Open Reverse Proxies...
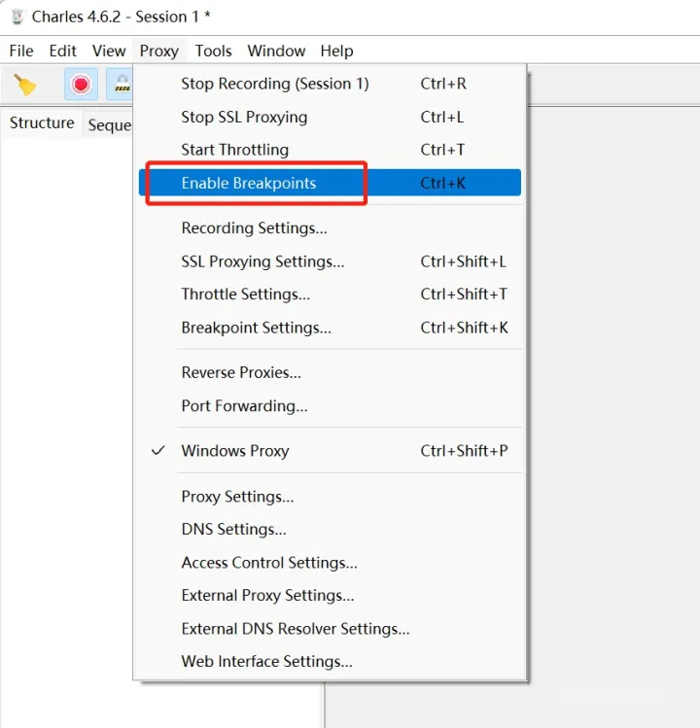 tap(330, 373)
